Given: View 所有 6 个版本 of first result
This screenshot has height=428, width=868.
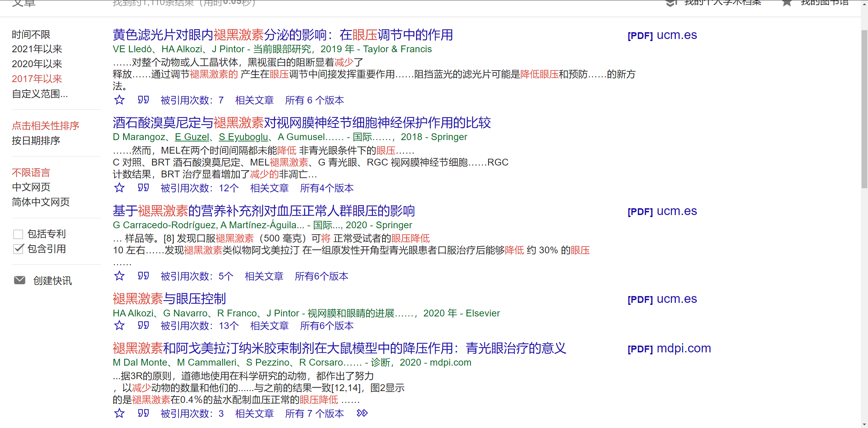Looking at the screenshot, I should point(314,100).
